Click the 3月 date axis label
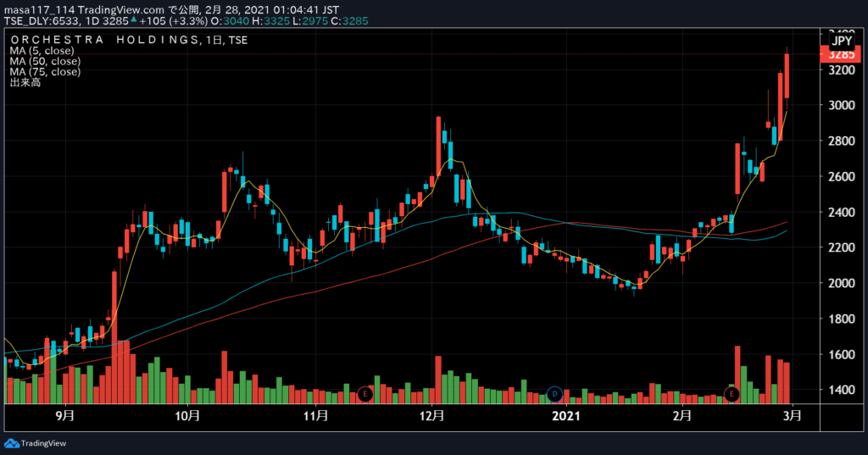The image size is (868, 455). pos(793,416)
